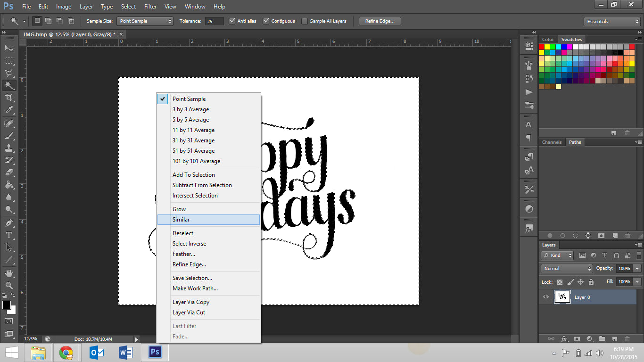Select the Rectangular Marquee tool
Viewport: 644px width, 362px height.
pos(8,61)
